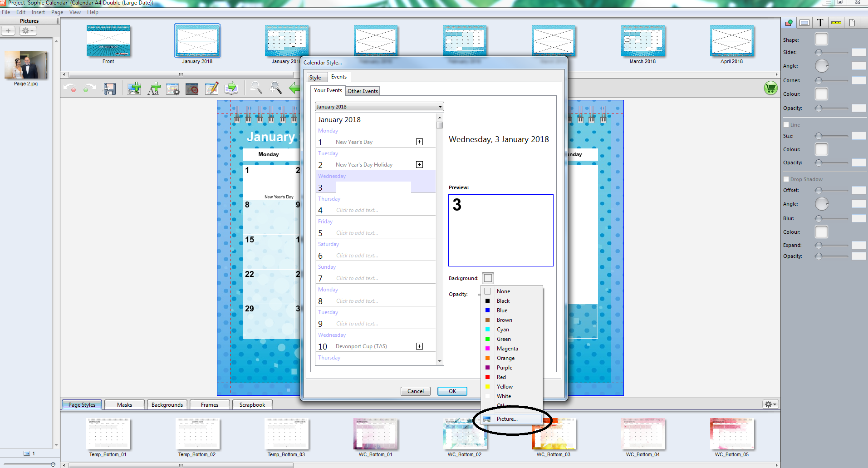The width and height of the screenshot is (868, 468).
Task: Click the OK button
Action: (x=452, y=391)
